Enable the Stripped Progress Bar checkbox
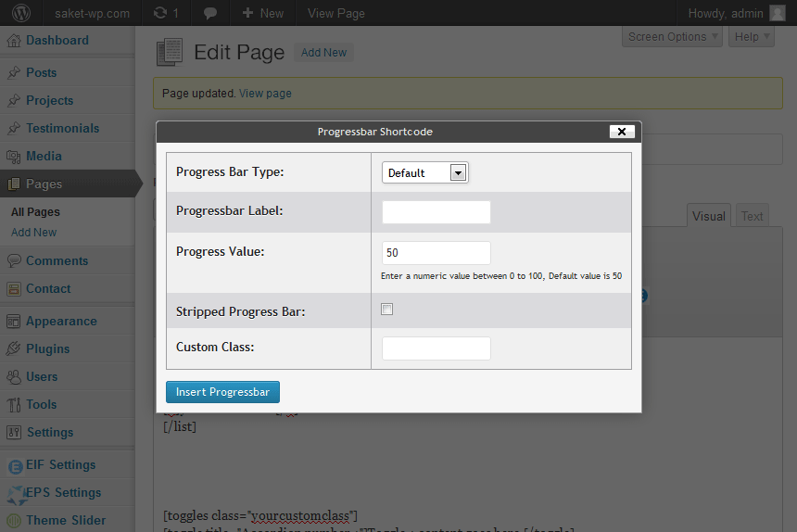Viewport: 797px width, 532px height. [386, 309]
